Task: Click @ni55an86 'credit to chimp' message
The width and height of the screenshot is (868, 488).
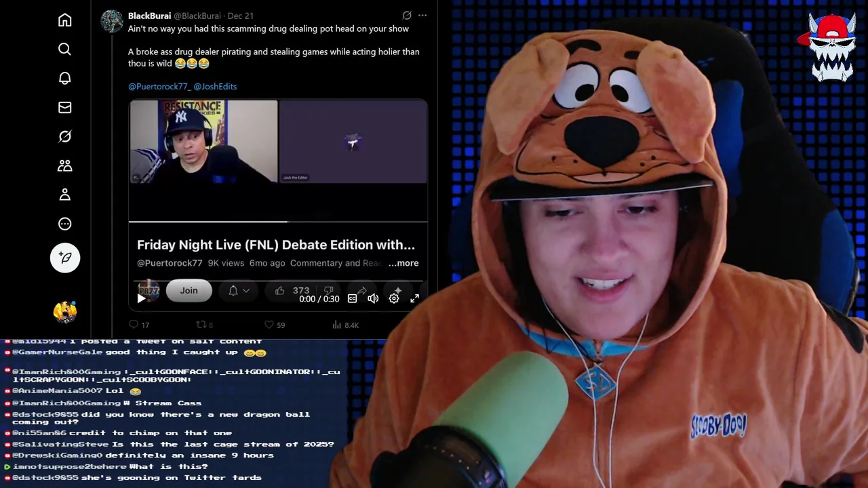Action: coord(118,433)
